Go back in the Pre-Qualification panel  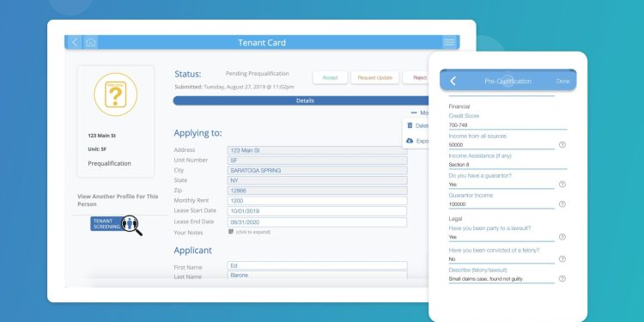[453, 81]
